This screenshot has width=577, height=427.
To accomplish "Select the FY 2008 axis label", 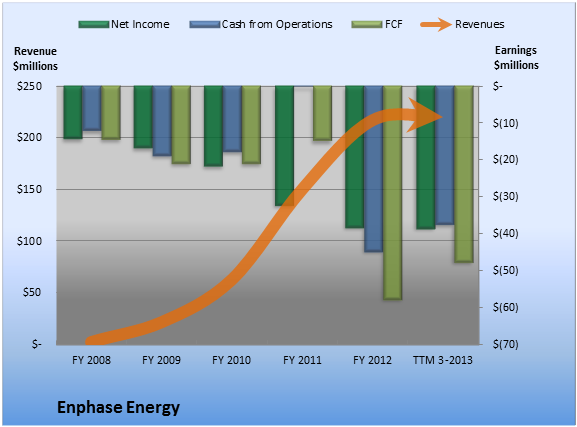I will coord(91,360).
